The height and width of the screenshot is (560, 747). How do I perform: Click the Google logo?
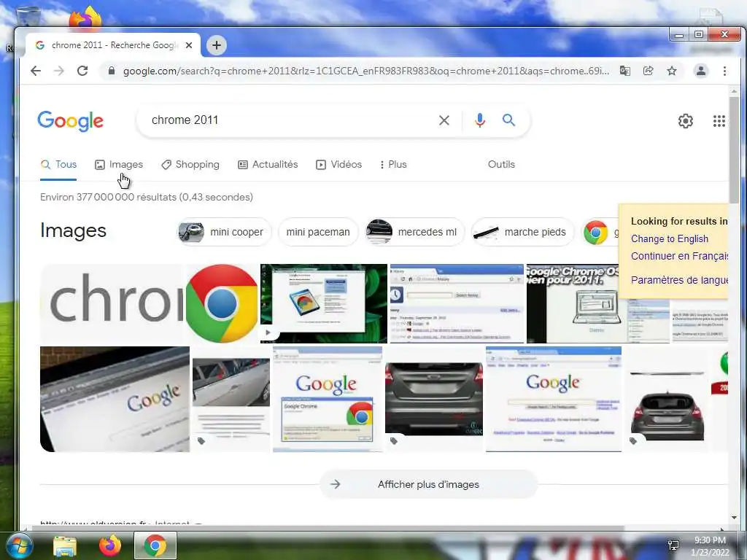click(x=71, y=121)
